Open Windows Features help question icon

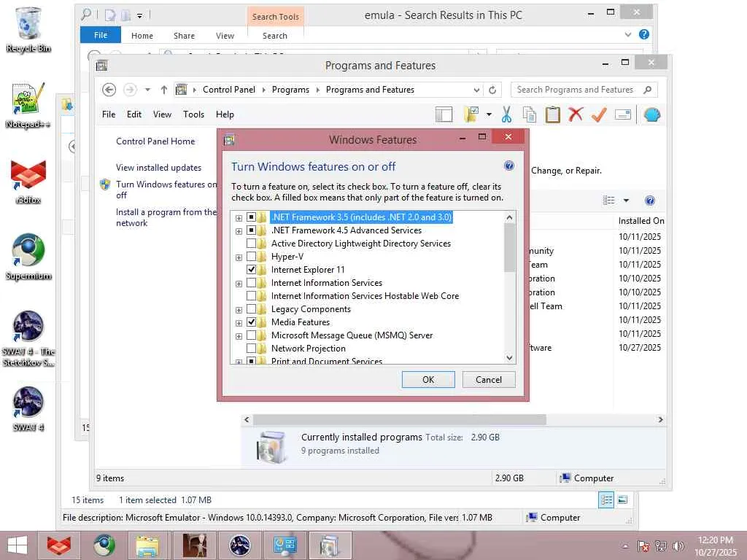pos(508,166)
